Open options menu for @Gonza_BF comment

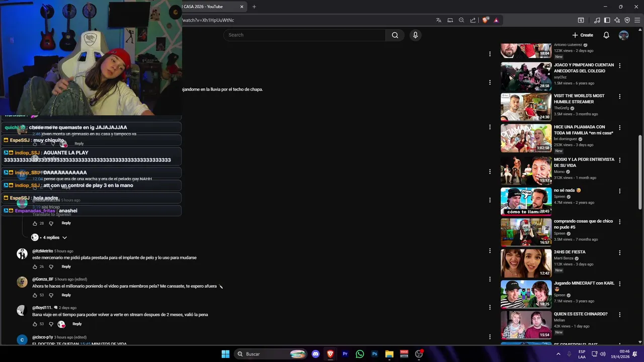[x=490, y=279]
